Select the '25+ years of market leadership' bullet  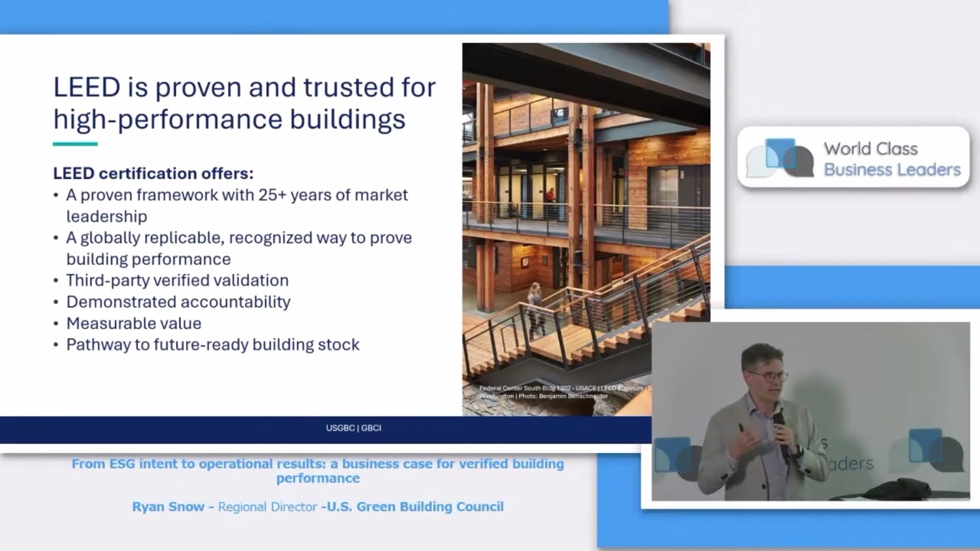237,205
